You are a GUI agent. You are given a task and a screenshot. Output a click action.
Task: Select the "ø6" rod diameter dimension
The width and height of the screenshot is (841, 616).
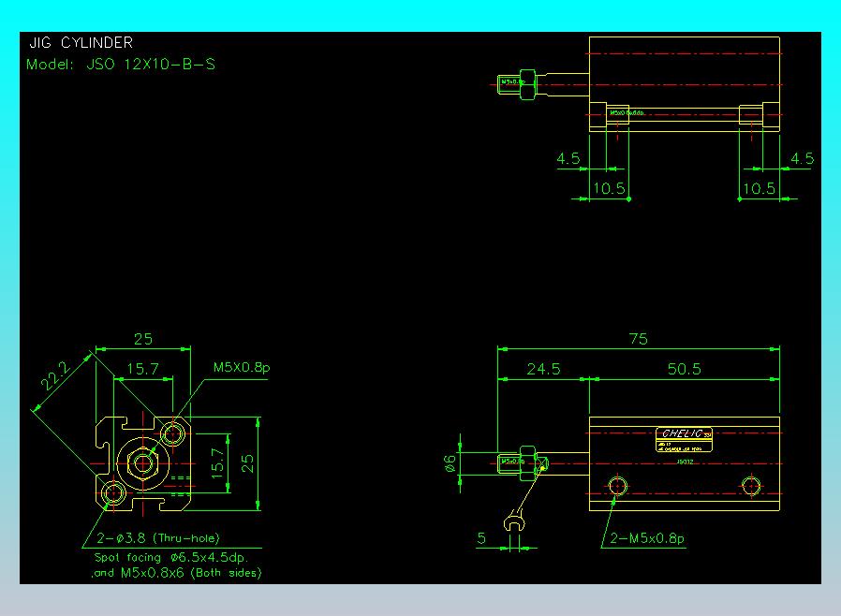coord(450,463)
